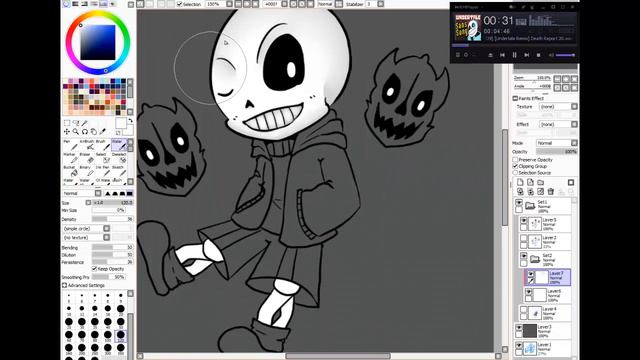Uncheck Keep Opacity checkbox
The image size is (640, 360).
94,269
